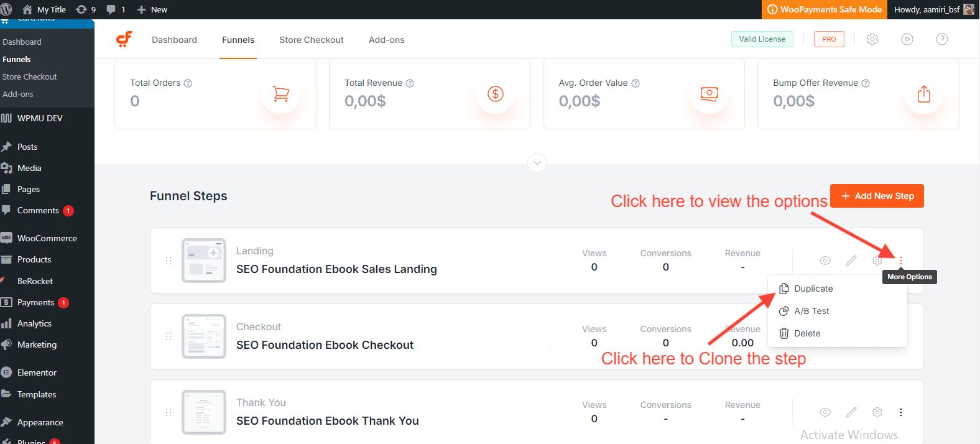Click the Landing step thumbnail image
The image size is (980, 444).
[x=204, y=261]
